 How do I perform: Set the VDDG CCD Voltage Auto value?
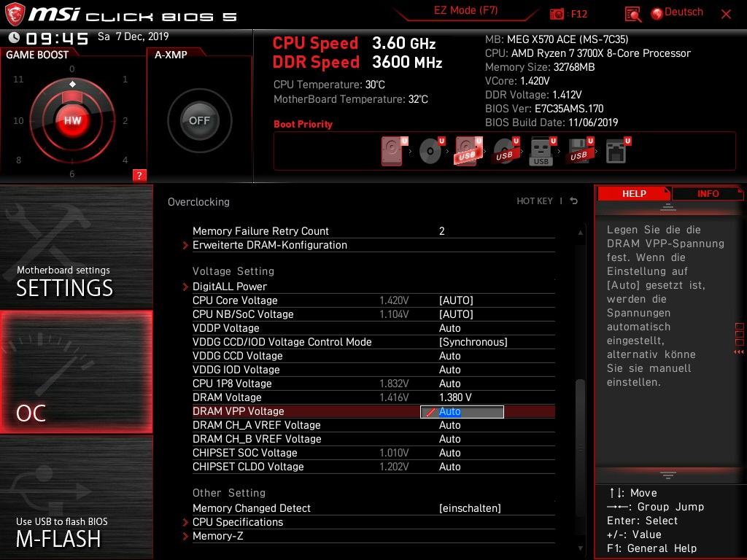(449, 356)
